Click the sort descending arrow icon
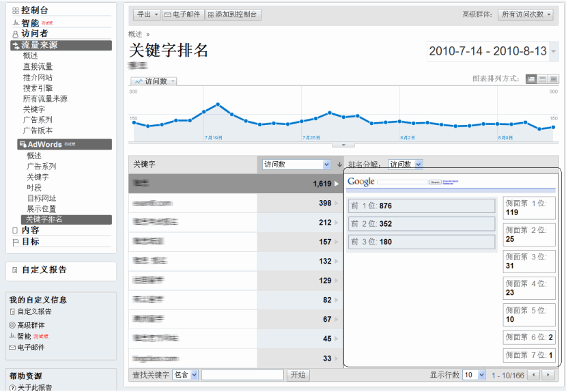Viewport: 566px width, 392px height. [x=339, y=165]
